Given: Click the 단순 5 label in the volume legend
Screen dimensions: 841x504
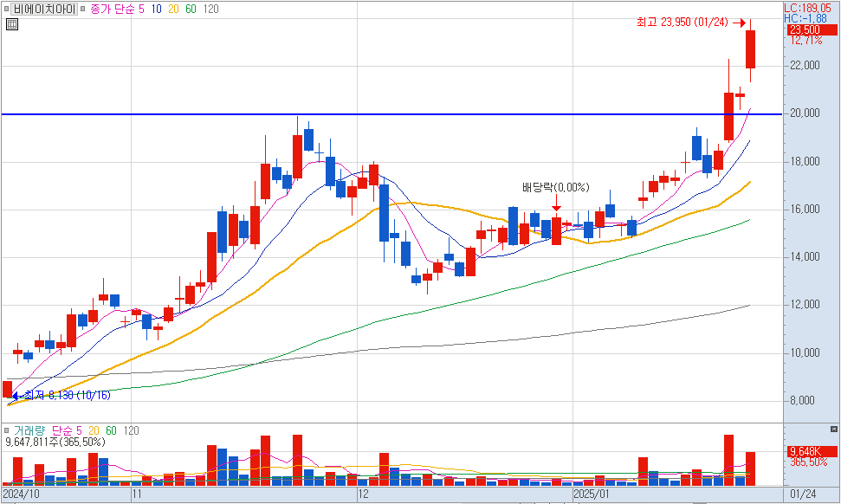Looking at the screenshot, I should (x=67, y=430).
